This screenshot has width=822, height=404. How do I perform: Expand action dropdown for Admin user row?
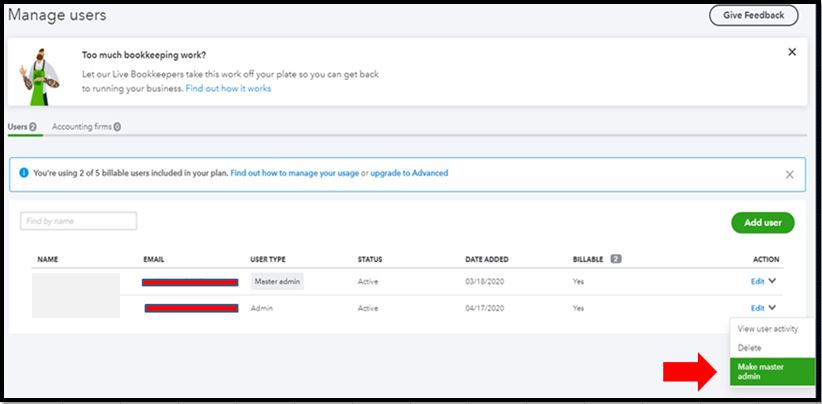pos(772,308)
